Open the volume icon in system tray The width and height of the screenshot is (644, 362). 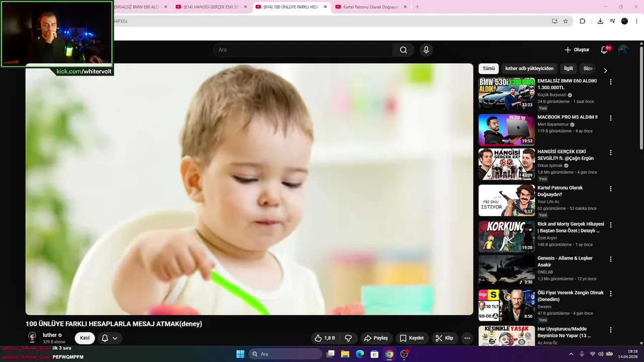600,354
